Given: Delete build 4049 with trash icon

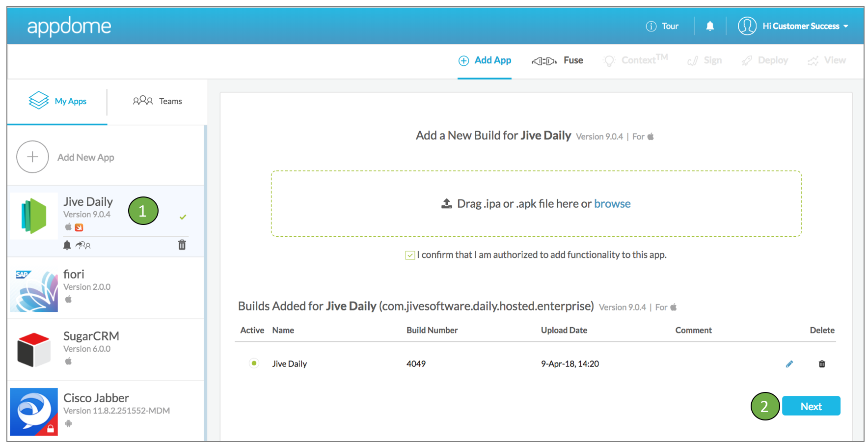Looking at the screenshot, I should click(x=822, y=364).
